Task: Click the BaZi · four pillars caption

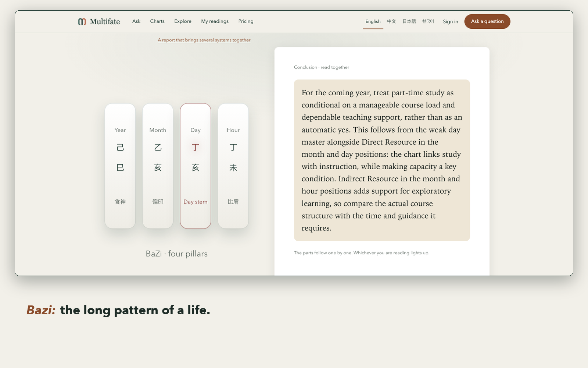Action: (177, 254)
